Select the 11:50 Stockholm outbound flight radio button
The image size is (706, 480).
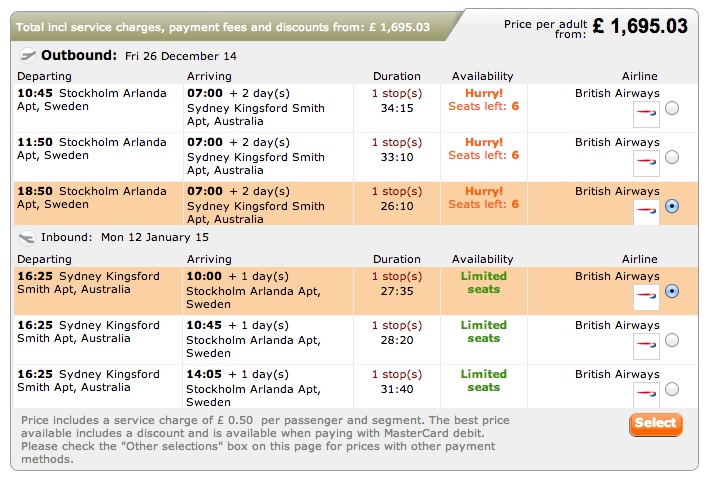[x=672, y=157]
